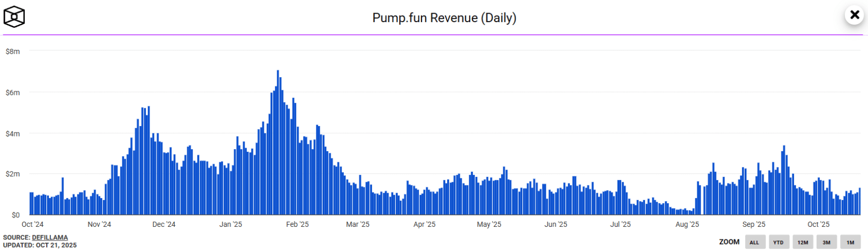Click the $4m y-axis label
The width and height of the screenshot is (868, 251).
[x=13, y=134]
